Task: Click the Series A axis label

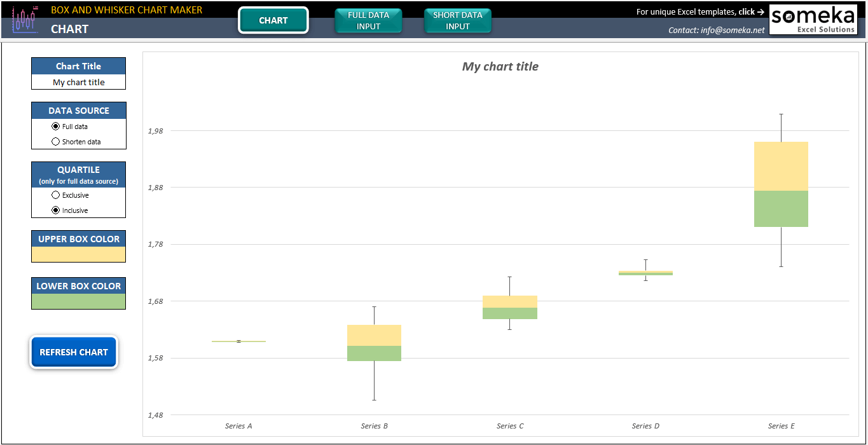Action: [x=238, y=426]
